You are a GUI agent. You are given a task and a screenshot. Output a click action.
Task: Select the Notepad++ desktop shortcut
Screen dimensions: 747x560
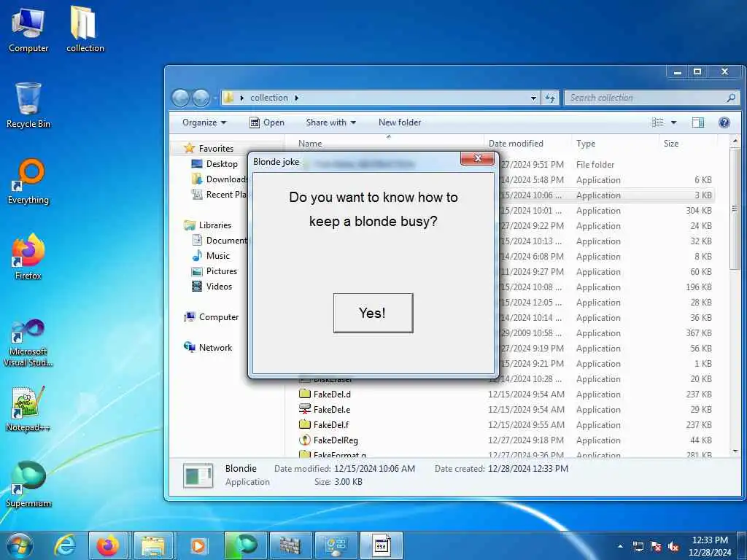28,408
